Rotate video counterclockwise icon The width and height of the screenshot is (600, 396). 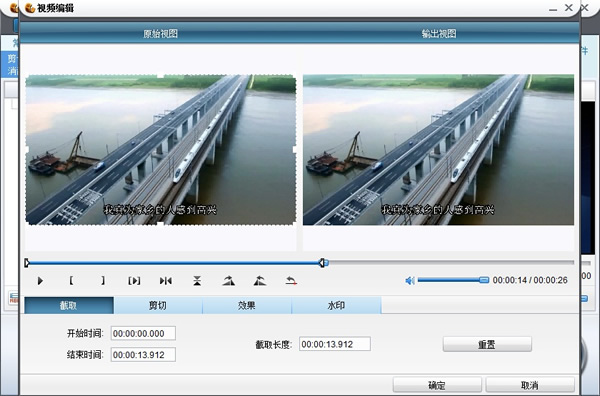click(260, 281)
